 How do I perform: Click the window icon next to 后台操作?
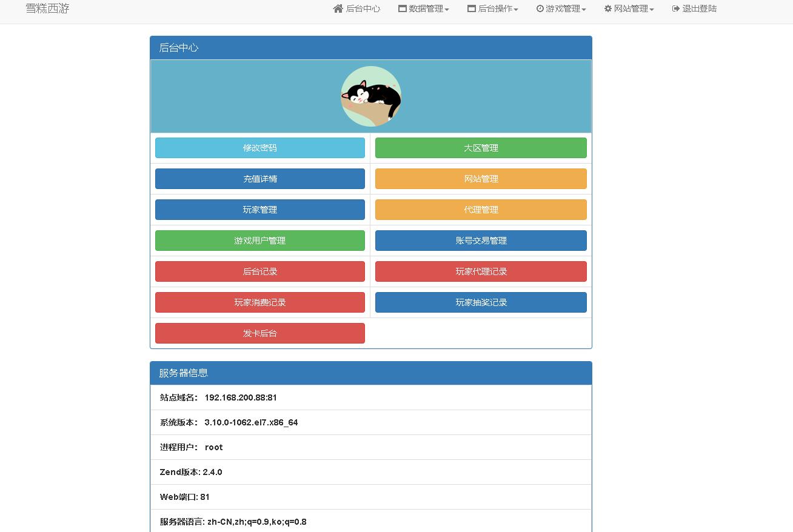tap(472, 8)
